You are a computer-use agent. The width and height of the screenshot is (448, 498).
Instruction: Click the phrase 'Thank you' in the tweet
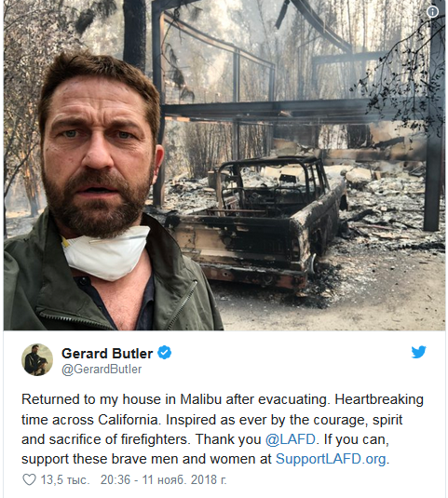click(228, 440)
